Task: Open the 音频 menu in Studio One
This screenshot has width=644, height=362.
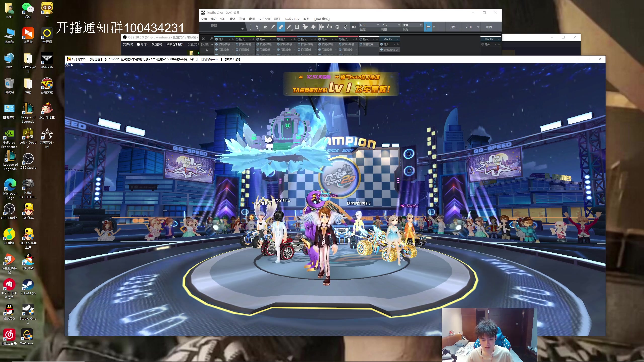Action: (x=252, y=19)
